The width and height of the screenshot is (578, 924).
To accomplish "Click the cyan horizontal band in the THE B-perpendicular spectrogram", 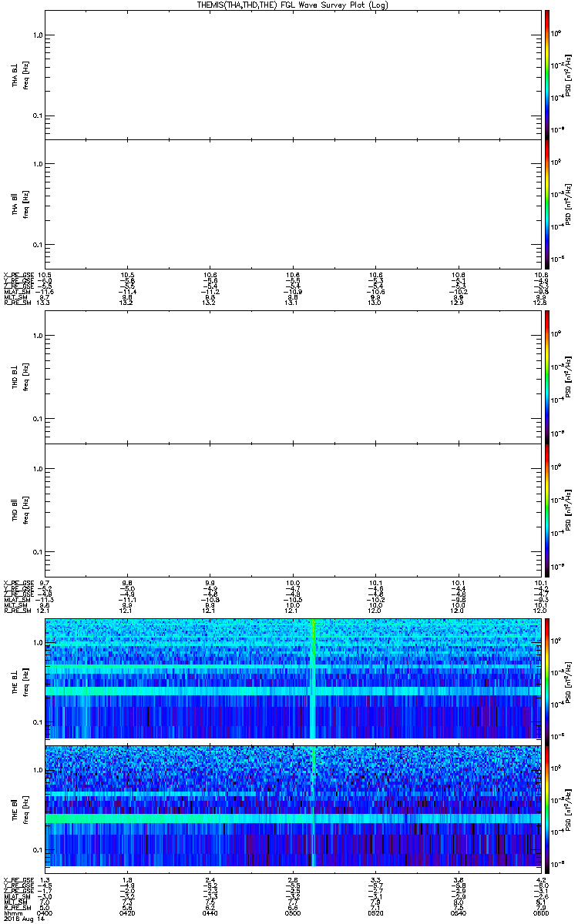I will point(293,691).
